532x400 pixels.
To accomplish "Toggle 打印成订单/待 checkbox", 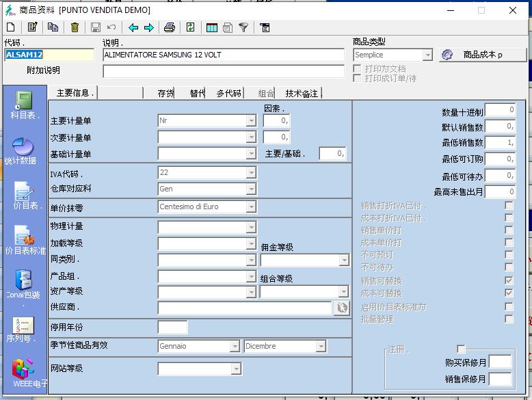I will 357,79.
